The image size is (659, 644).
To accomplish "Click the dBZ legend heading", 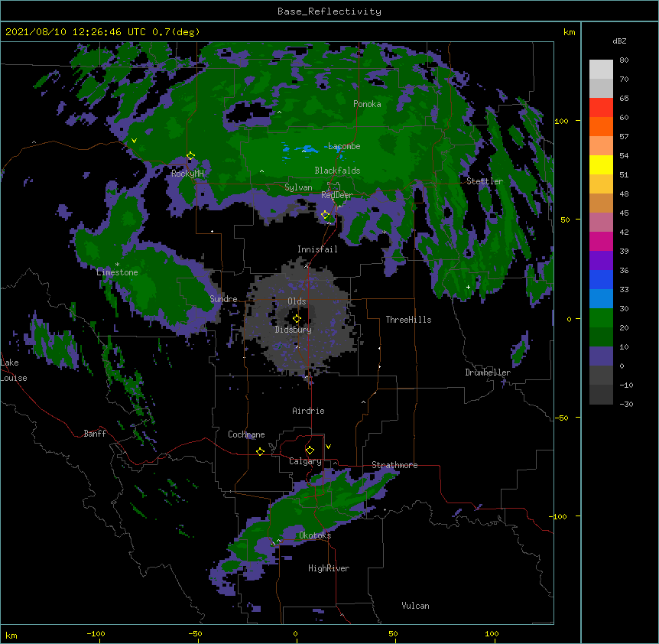I will coord(619,41).
